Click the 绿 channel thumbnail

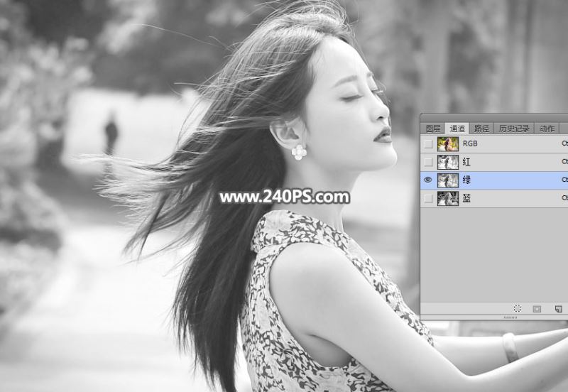pyautogui.click(x=448, y=180)
